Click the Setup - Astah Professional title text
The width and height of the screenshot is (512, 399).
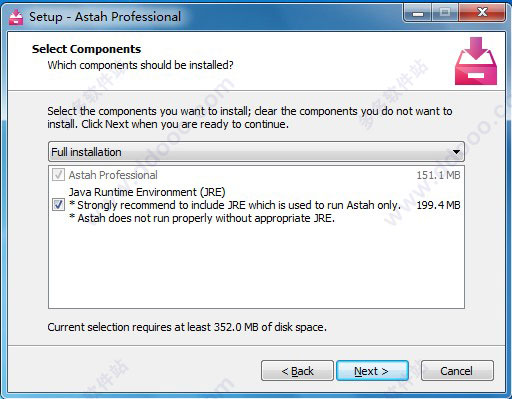[105, 17]
